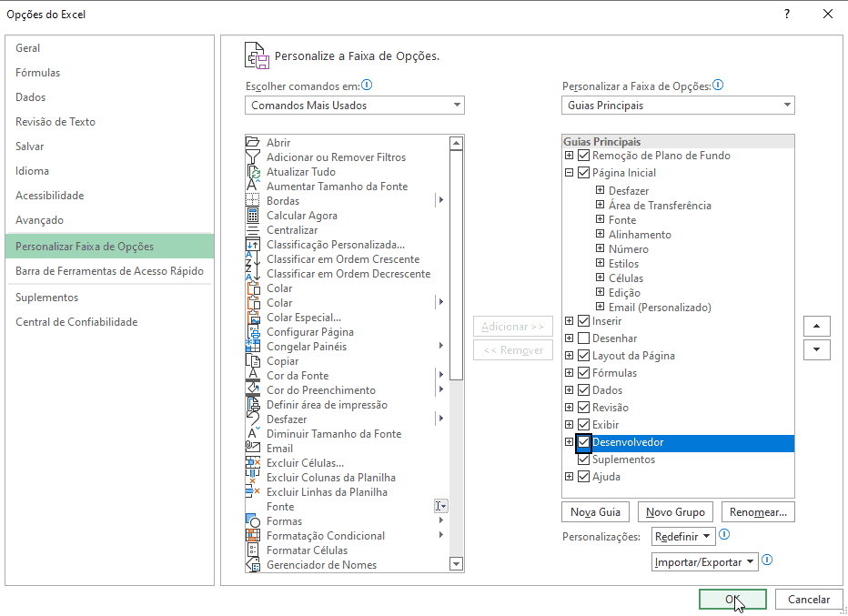
Task: Select the Congelar Painéis icon
Action: click(x=253, y=347)
